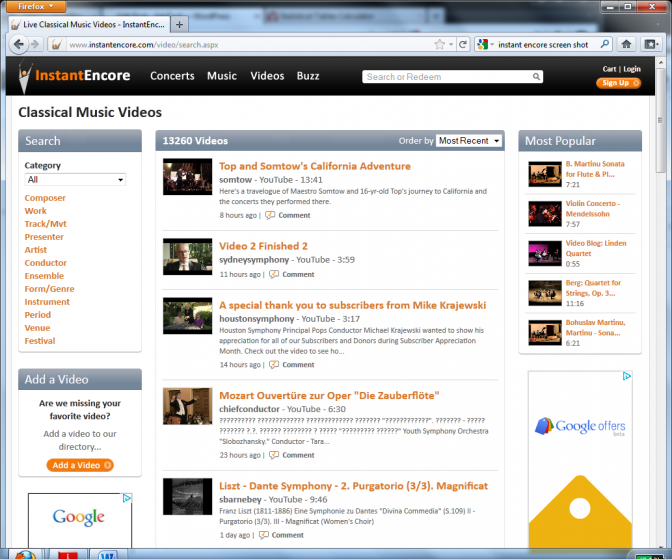672x559 pixels.
Task: Reload the page with the refresh icon
Action: pos(463,45)
